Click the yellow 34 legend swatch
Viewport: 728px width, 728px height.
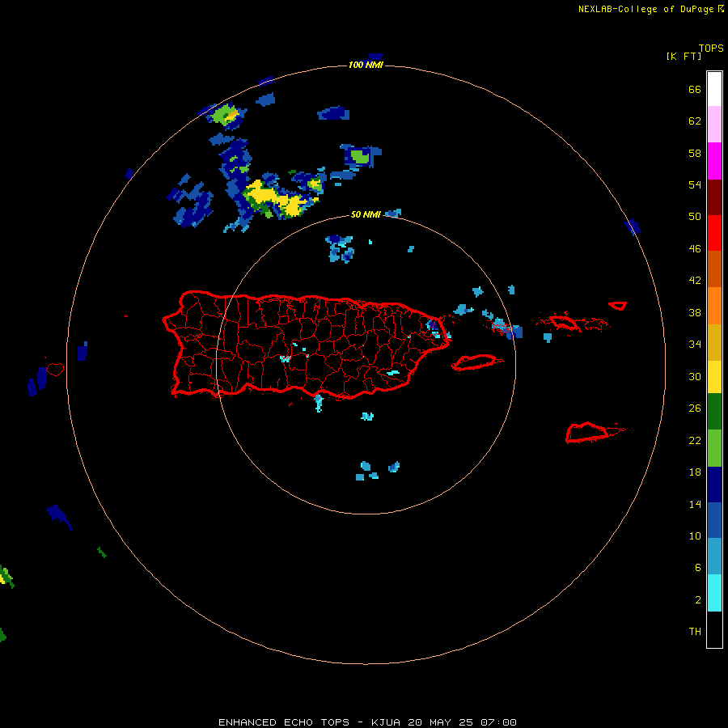714,377
